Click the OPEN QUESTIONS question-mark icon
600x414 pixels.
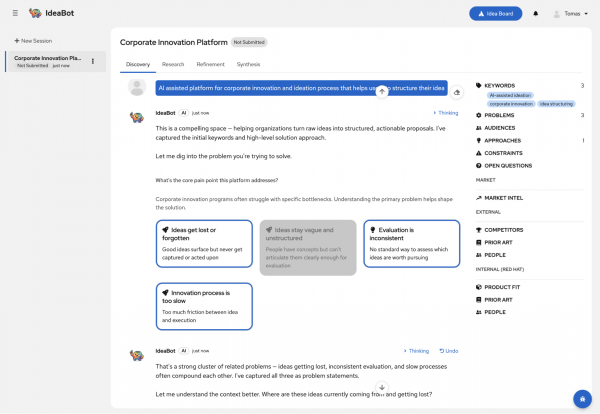point(478,166)
